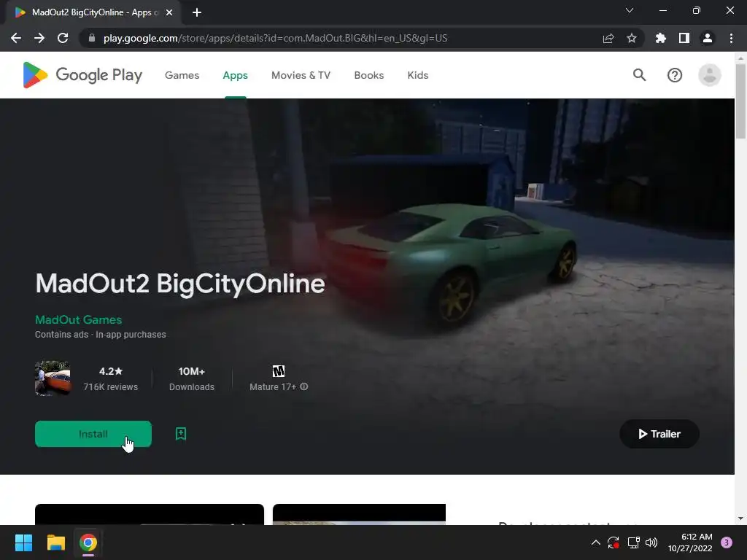Viewport: 747px width, 560px height.
Task: Go forward in browser history
Action: (39, 38)
